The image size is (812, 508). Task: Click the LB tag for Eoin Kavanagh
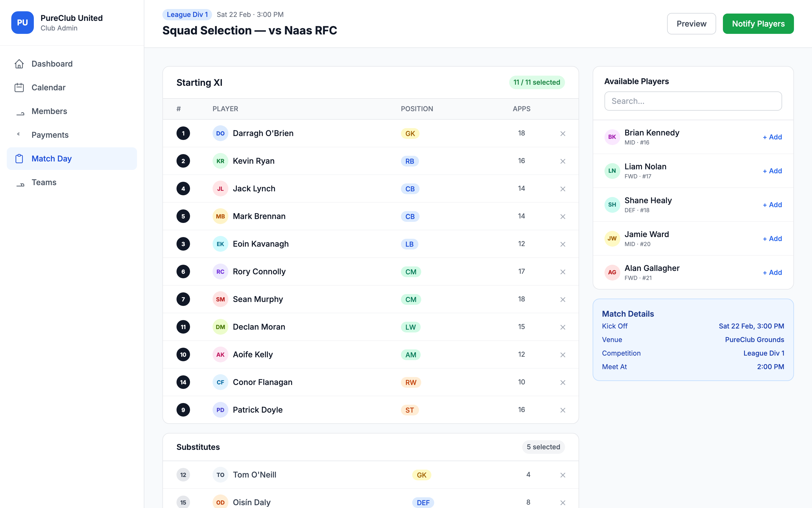409,244
